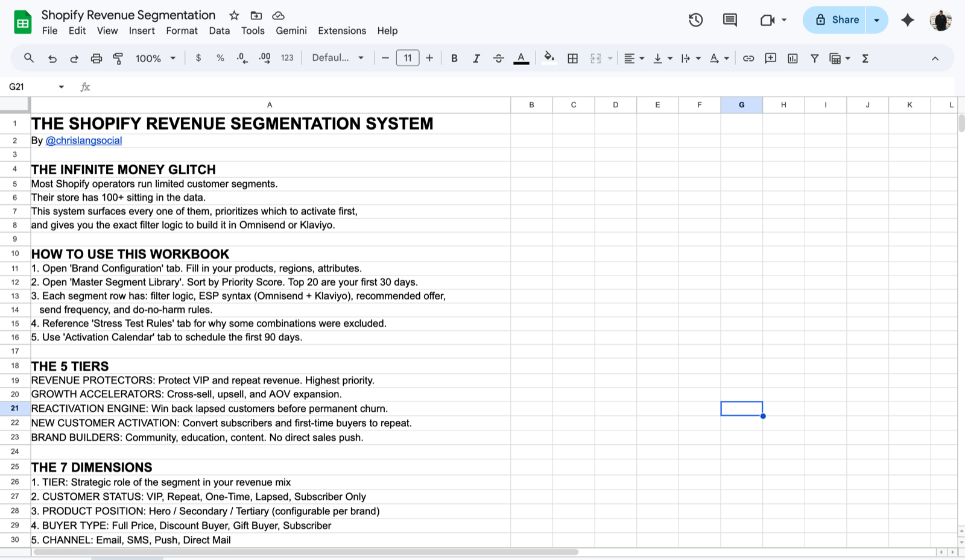Format as currency with dollar icon
The width and height of the screenshot is (965, 560).
click(x=198, y=58)
